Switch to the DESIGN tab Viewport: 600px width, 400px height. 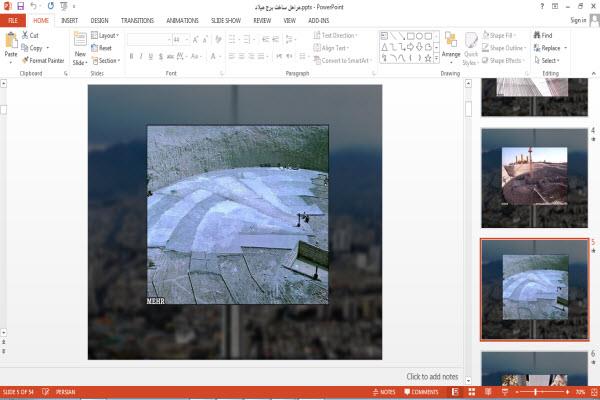99,20
